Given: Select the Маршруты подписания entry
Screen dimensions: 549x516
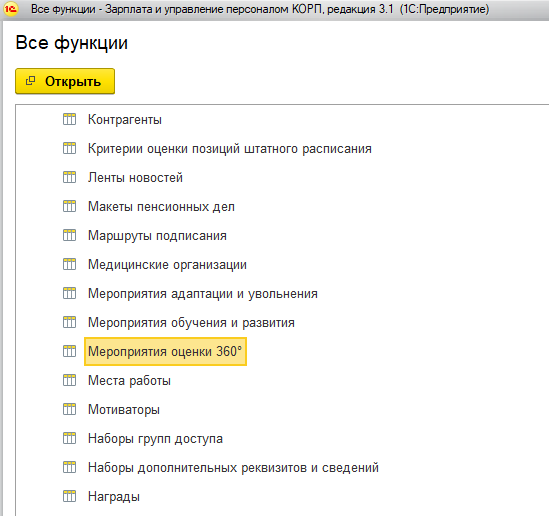Looking at the screenshot, I should (x=157, y=236).
